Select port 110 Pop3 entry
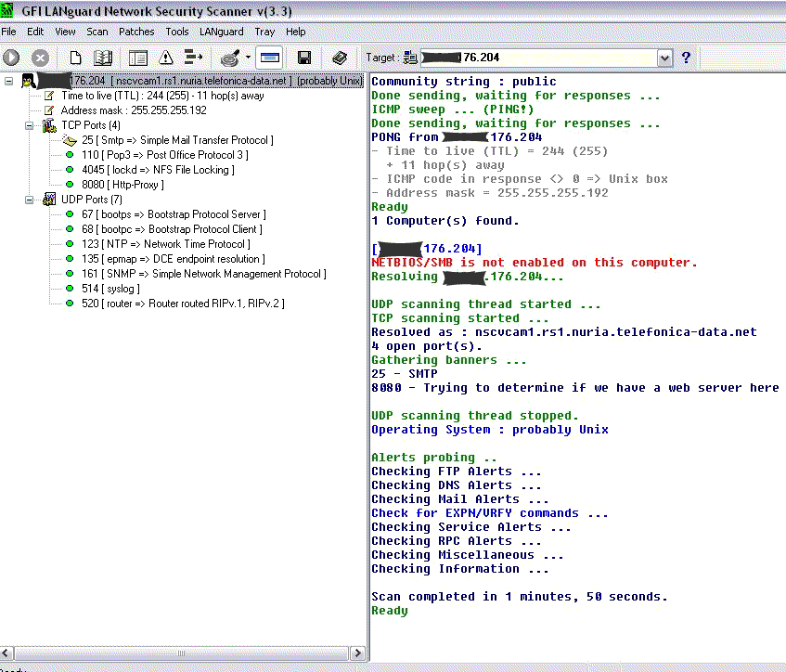Viewport: 786px width, 672px height. click(165, 155)
